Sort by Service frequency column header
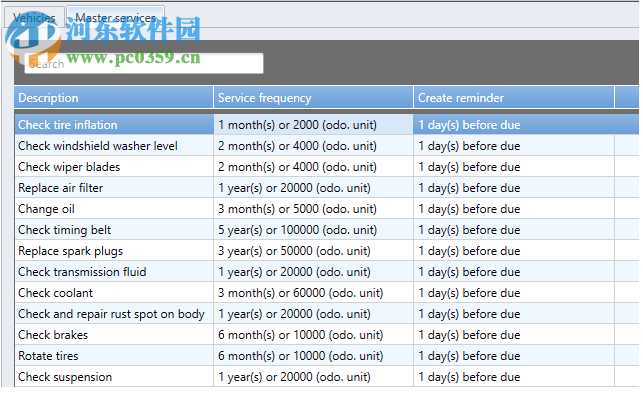 click(313, 98)
